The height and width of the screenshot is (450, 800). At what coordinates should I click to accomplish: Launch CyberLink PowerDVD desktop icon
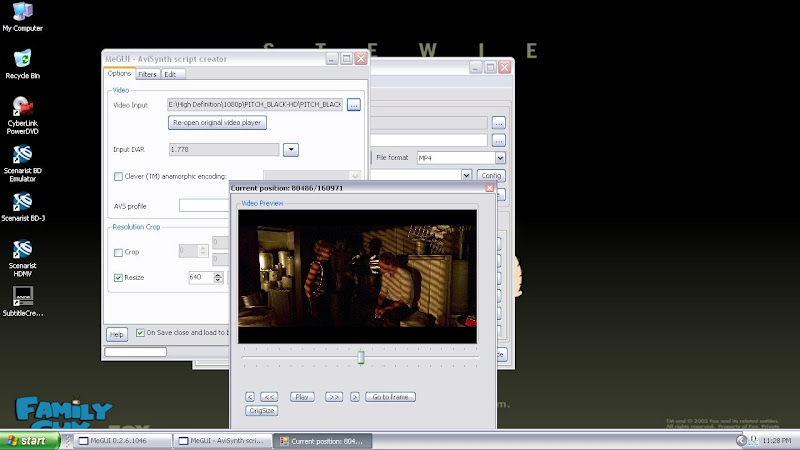tap(22, 115)
